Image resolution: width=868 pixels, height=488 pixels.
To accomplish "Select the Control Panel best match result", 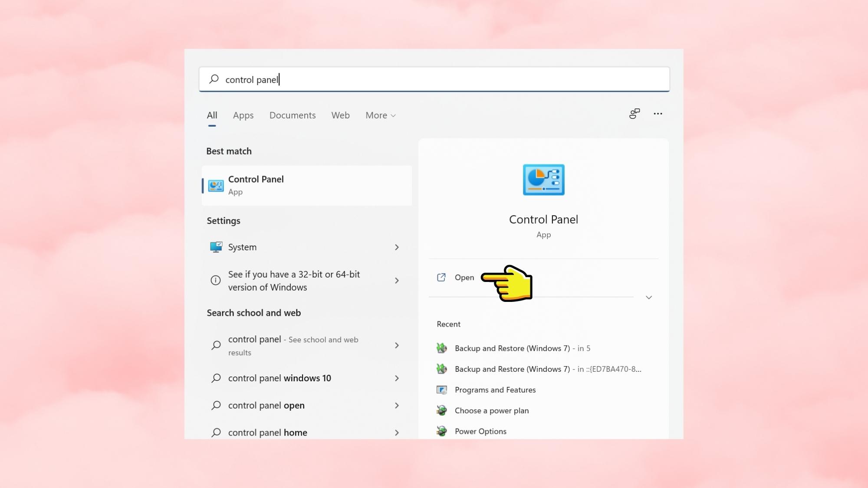I will tap(307, 186).
